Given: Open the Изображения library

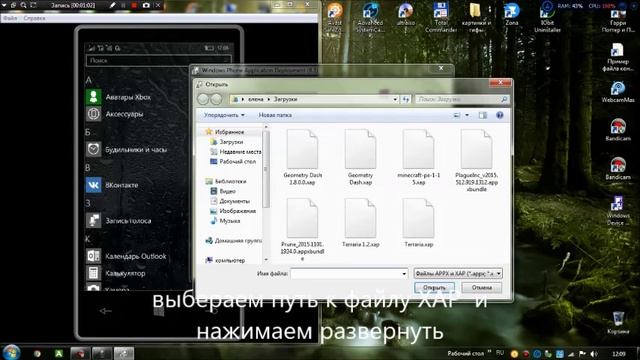Looking at the screenshot, I should tap(237, 211).
